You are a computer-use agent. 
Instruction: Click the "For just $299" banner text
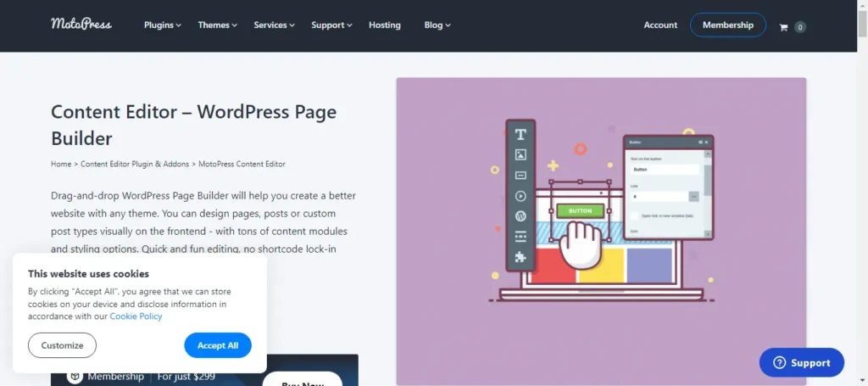(x=186, y=377)
